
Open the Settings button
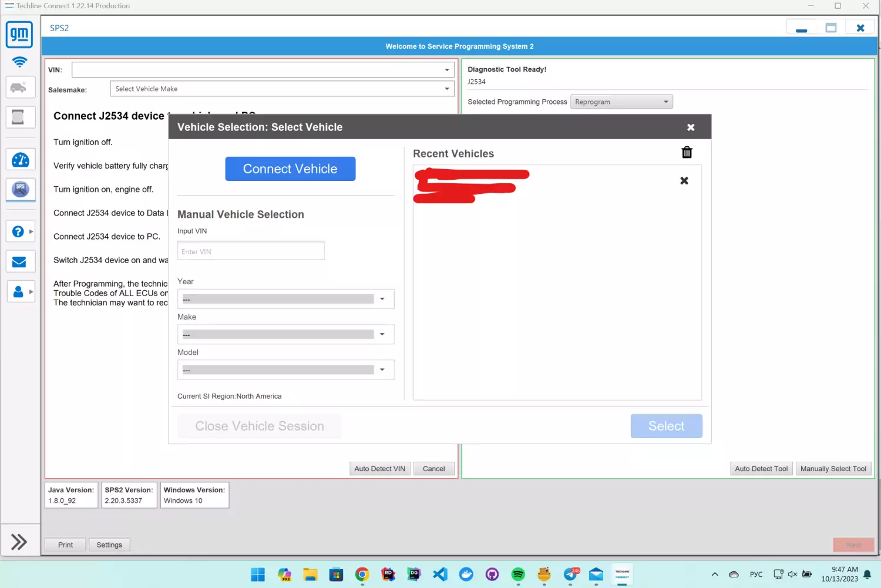tap(109, 545)
